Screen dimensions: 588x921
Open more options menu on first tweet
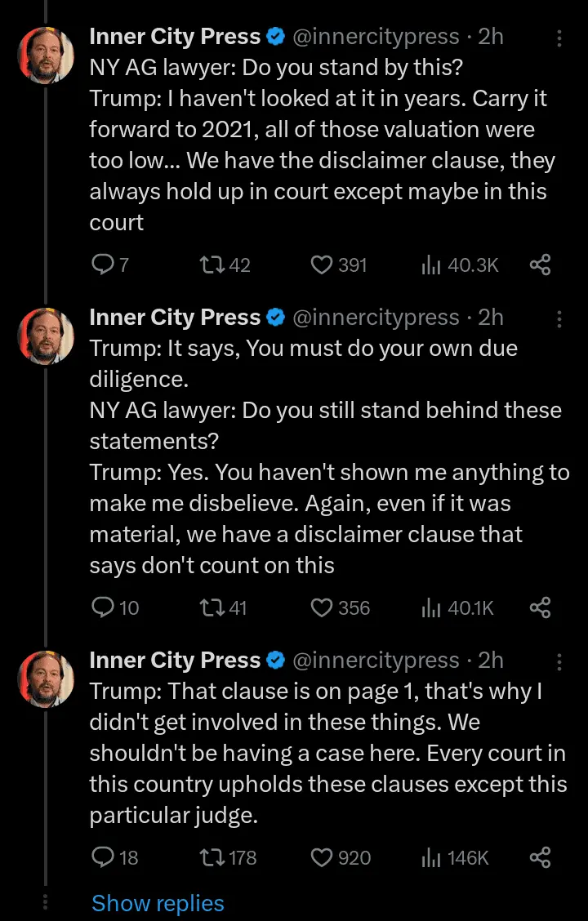pyautogui.click(x=559, y=38)
